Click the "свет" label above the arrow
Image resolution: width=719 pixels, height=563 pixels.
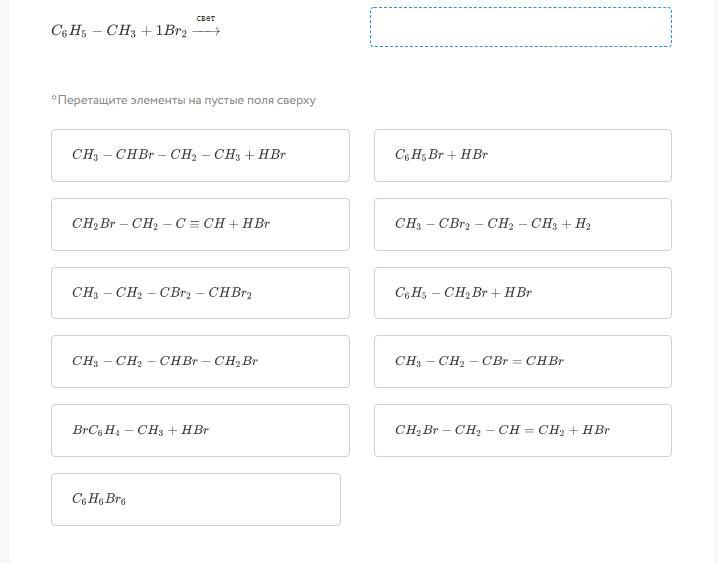(x=206, y=18)
